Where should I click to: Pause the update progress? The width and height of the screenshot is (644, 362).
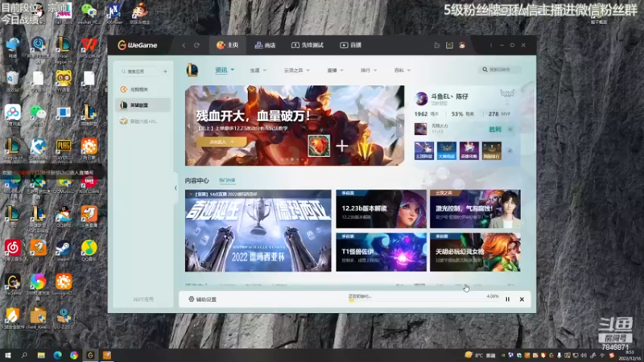[x=508, y=299]
